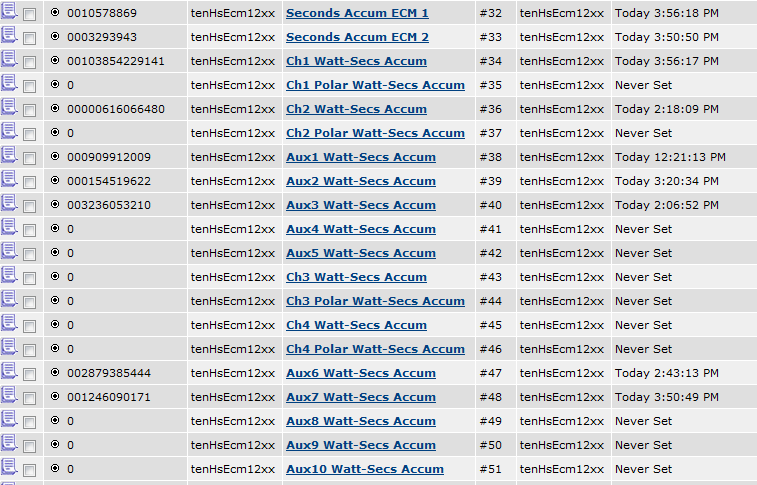Click the notes icon in Aux10 Watt-Secs Accum row
This screenshot has height=485, width=757.
pyautogui.click(x=9, y=469)
